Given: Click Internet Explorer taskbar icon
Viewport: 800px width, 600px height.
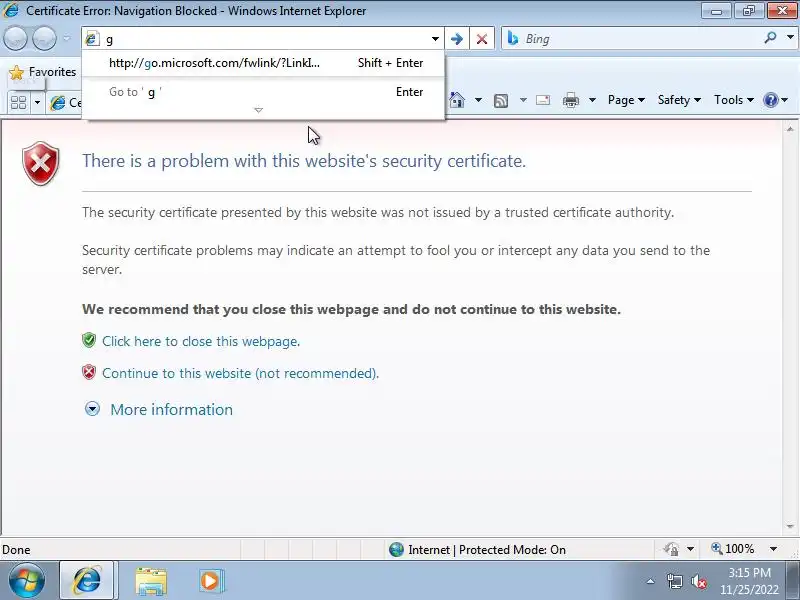Looking at the screenshot, I should (87, 581).
